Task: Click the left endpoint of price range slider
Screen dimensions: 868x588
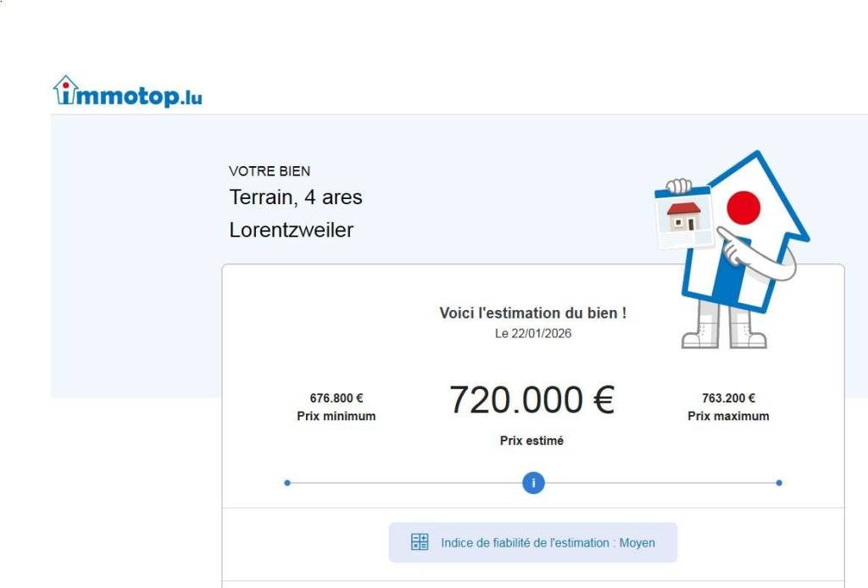Action: pos(287,483)
